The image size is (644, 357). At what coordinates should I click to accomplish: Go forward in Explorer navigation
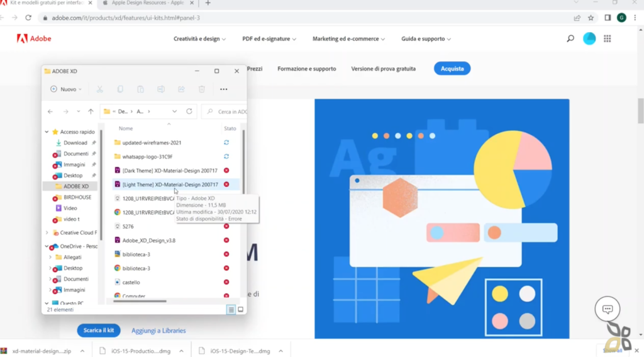(65, 111)
